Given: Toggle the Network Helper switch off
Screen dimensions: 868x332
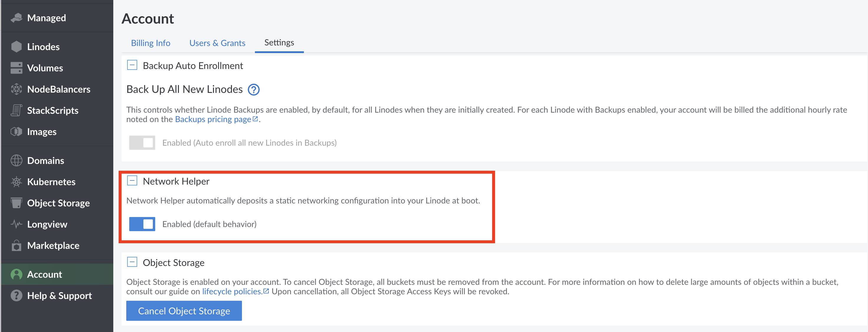Looking at the screenshot, I should (x=142, y=224).
